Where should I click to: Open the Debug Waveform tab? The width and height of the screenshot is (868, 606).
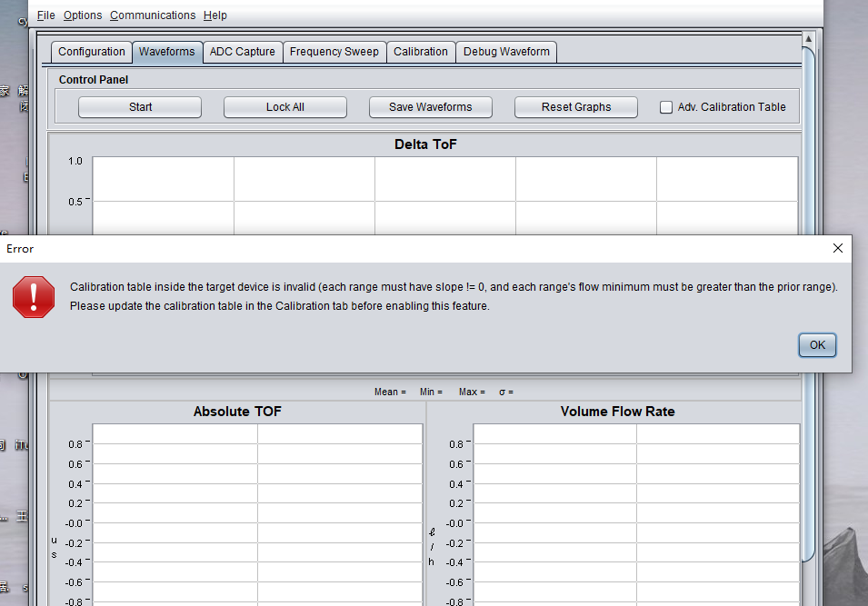click(x=506, y=52)
